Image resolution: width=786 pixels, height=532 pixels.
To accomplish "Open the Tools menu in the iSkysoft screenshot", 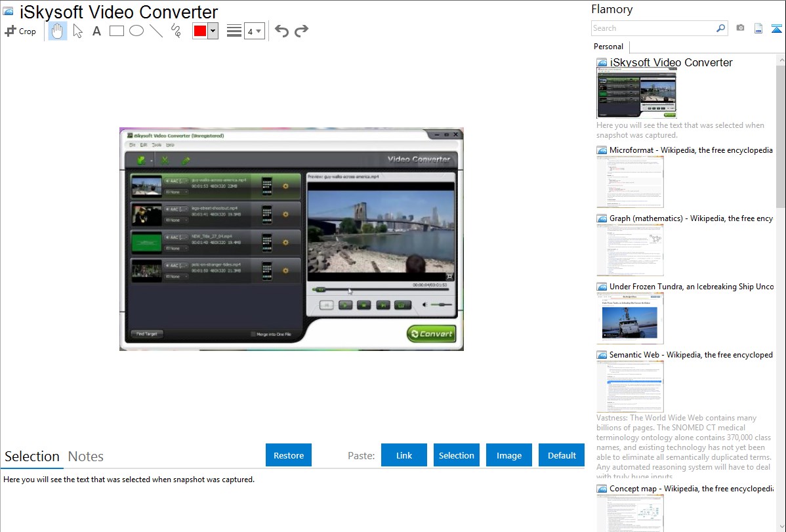I will pos(157,145).
